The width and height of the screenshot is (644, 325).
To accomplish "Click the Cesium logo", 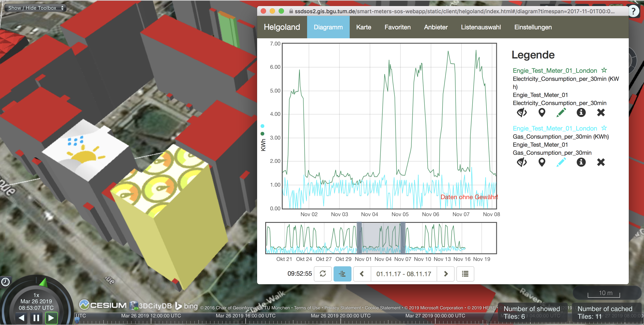I will point(103,305).
